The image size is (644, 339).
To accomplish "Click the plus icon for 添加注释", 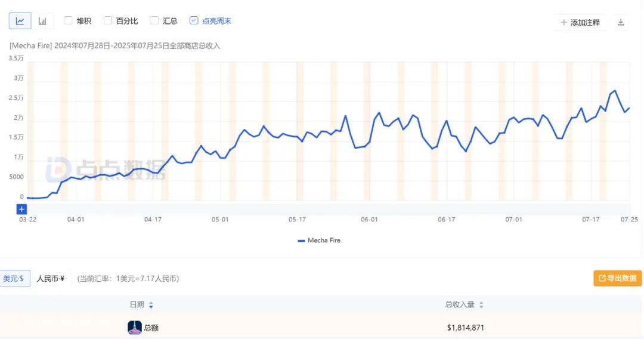I will point(564,23).
